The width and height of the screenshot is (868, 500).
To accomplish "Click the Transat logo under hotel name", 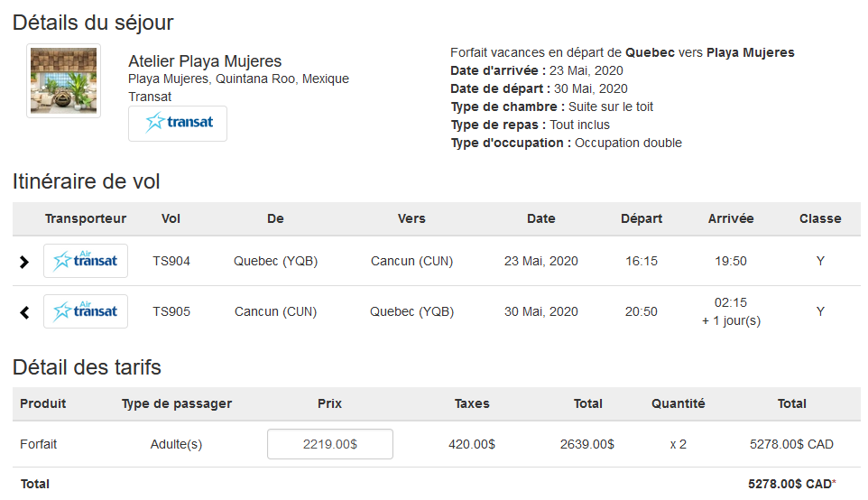I will click(x=178, y=124).
